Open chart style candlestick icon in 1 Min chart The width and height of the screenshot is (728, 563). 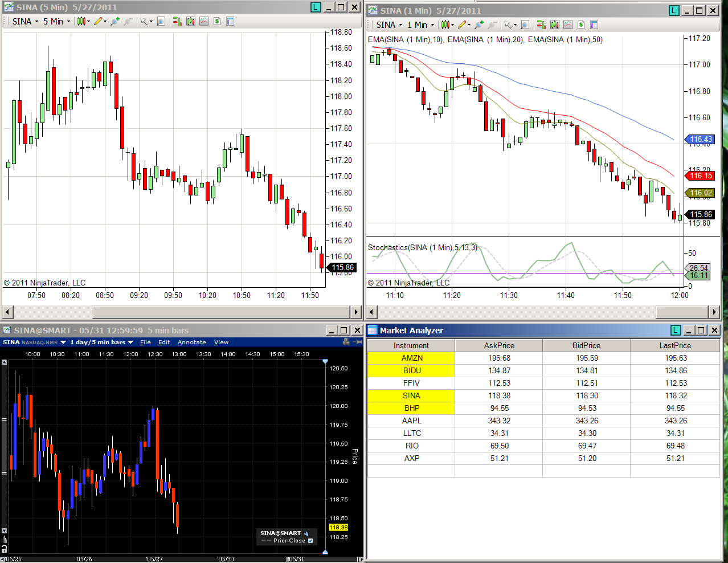click(445, 25)
